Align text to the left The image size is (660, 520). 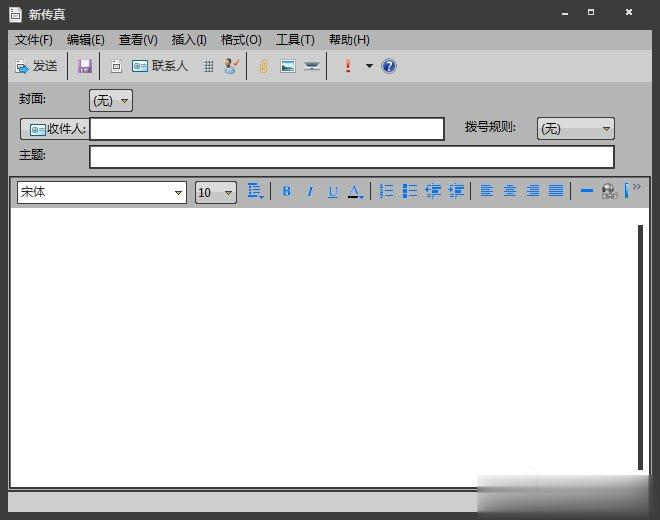pyautogui.click(x=487, y=191)
